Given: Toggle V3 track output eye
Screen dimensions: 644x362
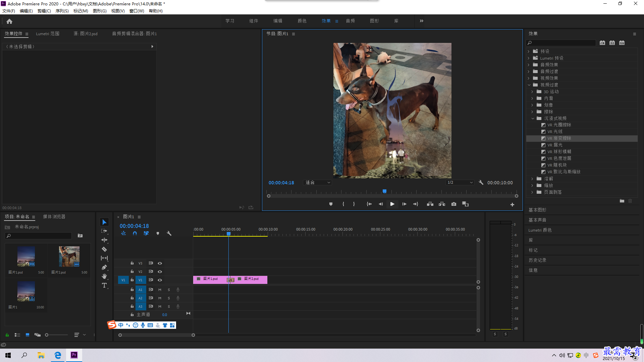Looking at the screenshot, I should (x=160, y=263).
